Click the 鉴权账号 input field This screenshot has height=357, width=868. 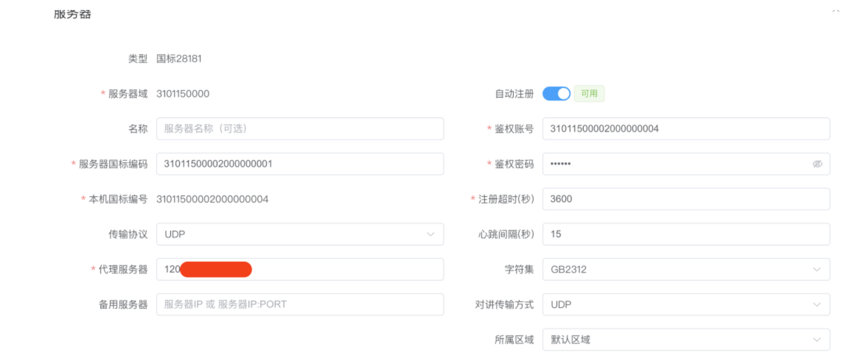click(x=685, y=129)
